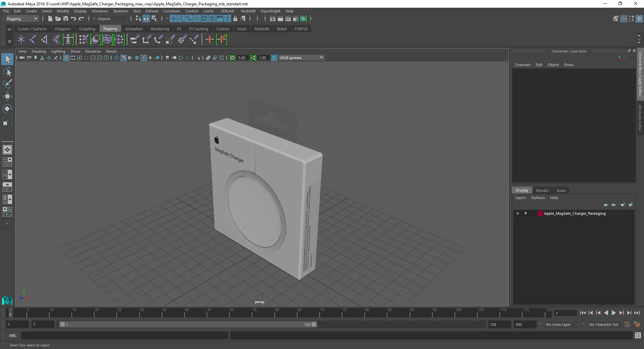
Task: Click the Redo arrow icon
Action: (81, 19)
